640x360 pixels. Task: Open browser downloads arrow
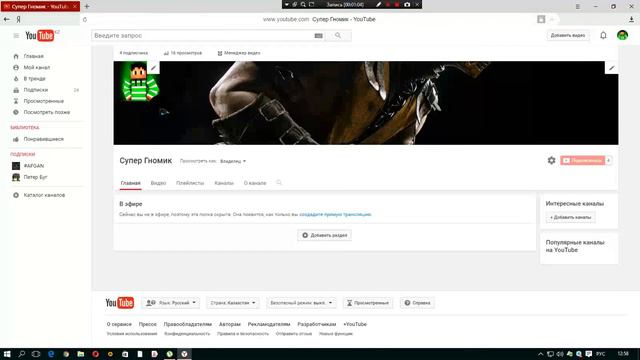(631, 19)
